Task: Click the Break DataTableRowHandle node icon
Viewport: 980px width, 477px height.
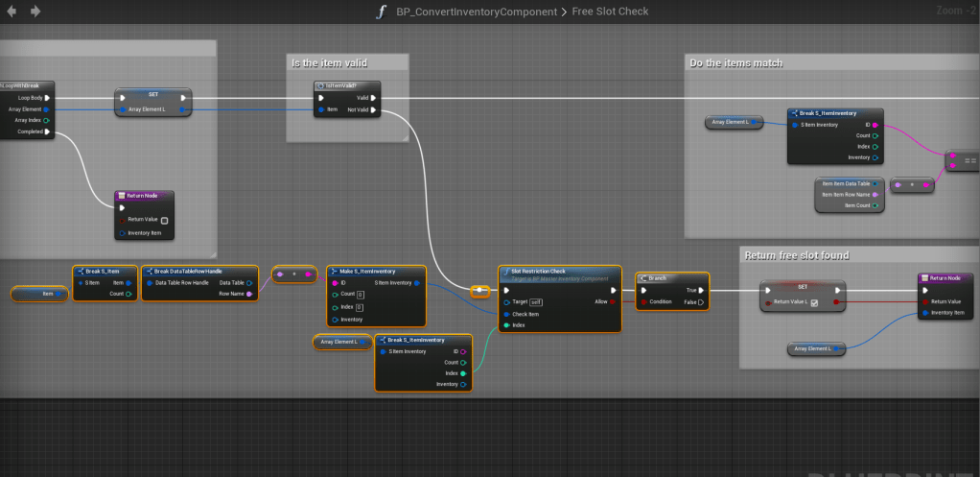Action: [148, 271]
